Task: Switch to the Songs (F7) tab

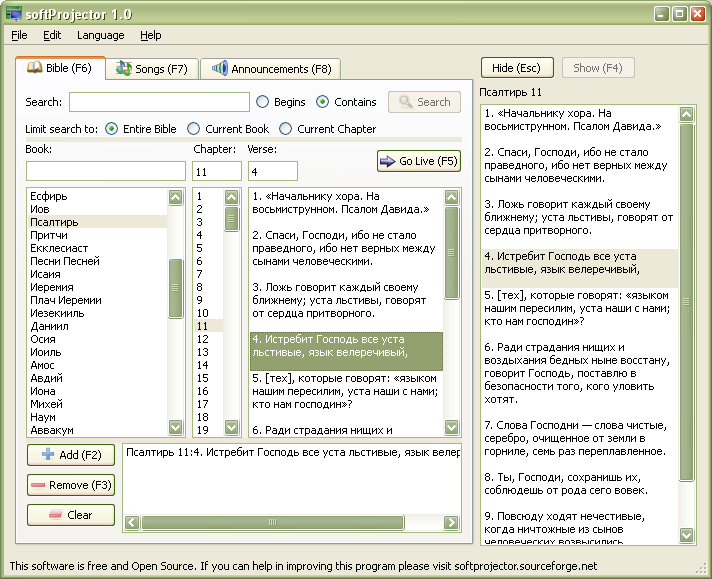Action: coord(152,69)
